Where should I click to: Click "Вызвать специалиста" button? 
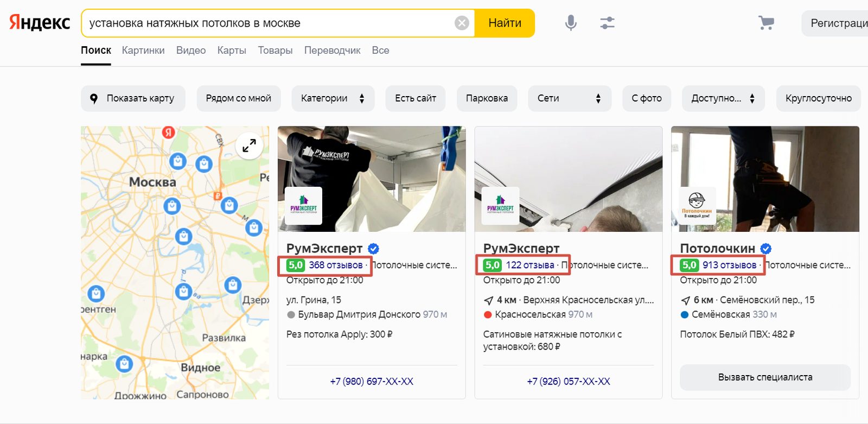[x=765, y=377]
